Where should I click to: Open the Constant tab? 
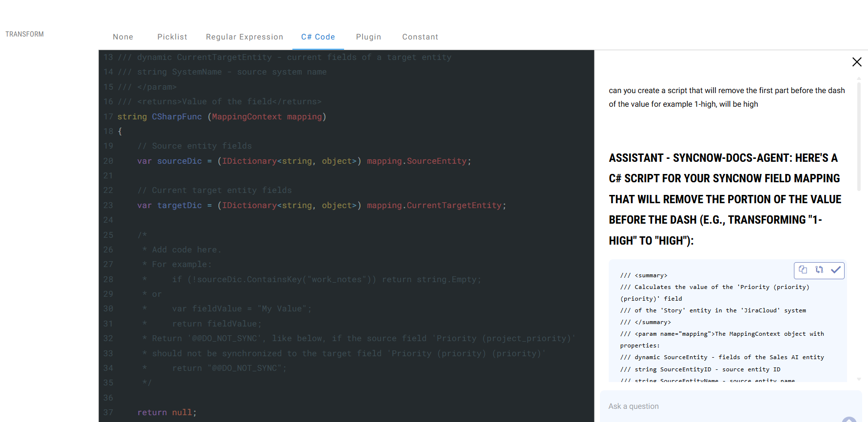pyautogui.click(x=420, y=37)
